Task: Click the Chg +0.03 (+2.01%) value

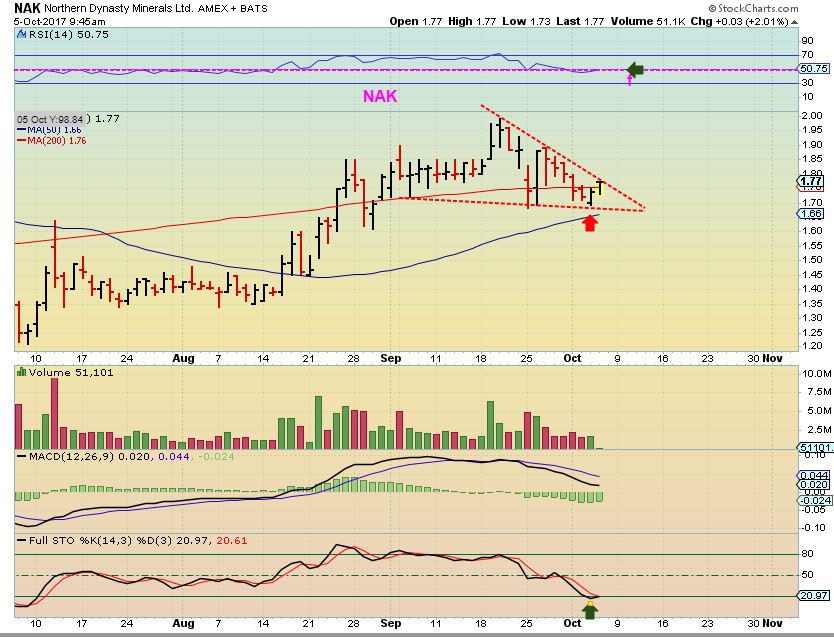Action: (739, 21)
